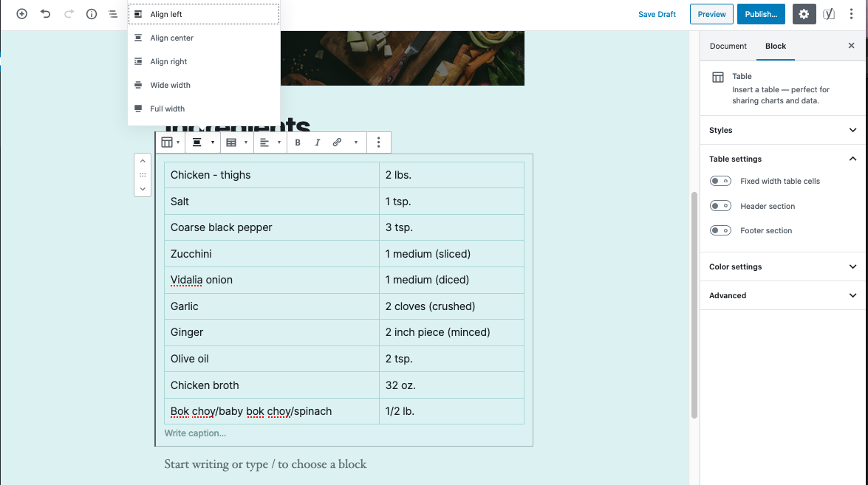Choose Wide width alignment

click(204, 85)
